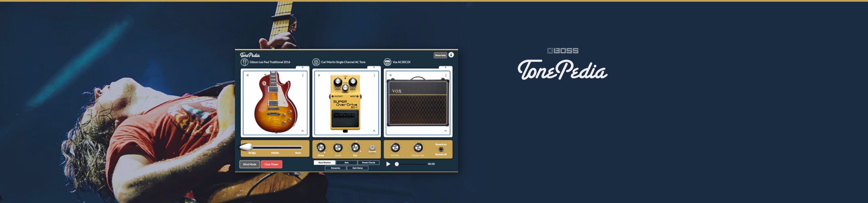Flip the Reverb on/off switch

[441, 149]
